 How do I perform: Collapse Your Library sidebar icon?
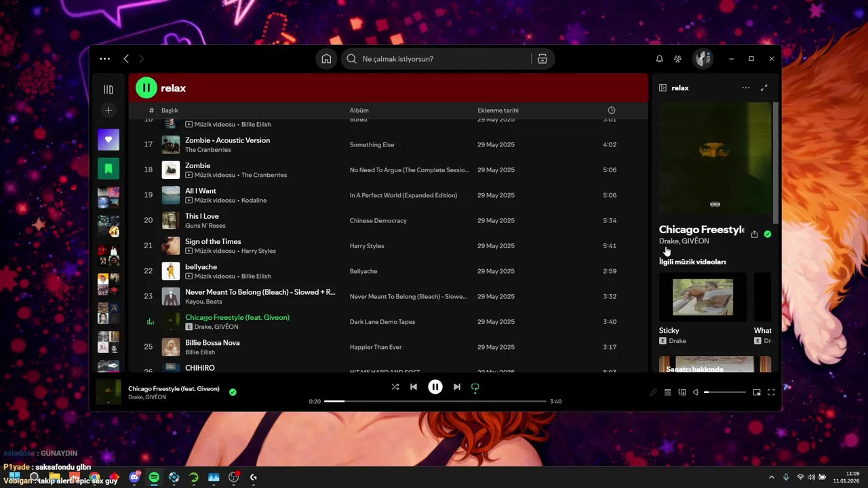108,89
